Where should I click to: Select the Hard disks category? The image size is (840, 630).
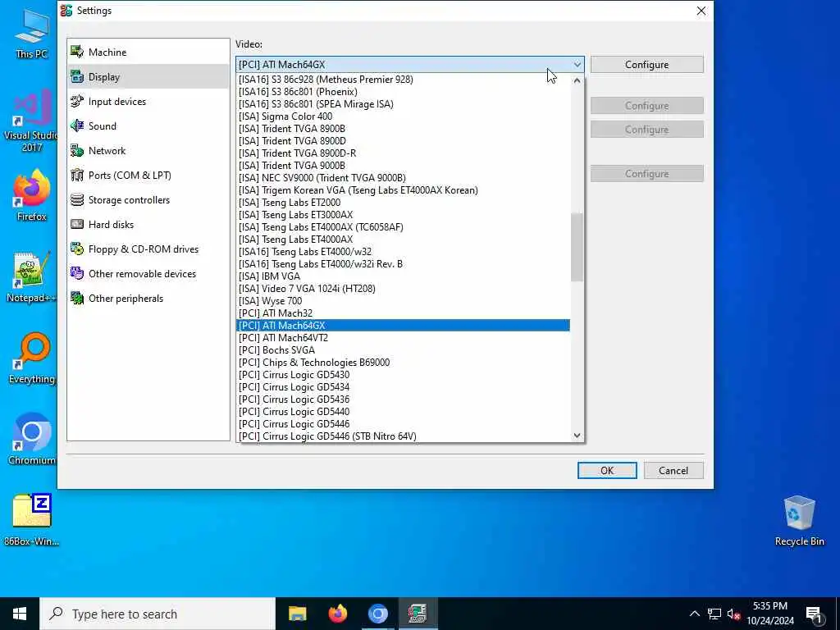pyautogui.click(x=148, y=225)
